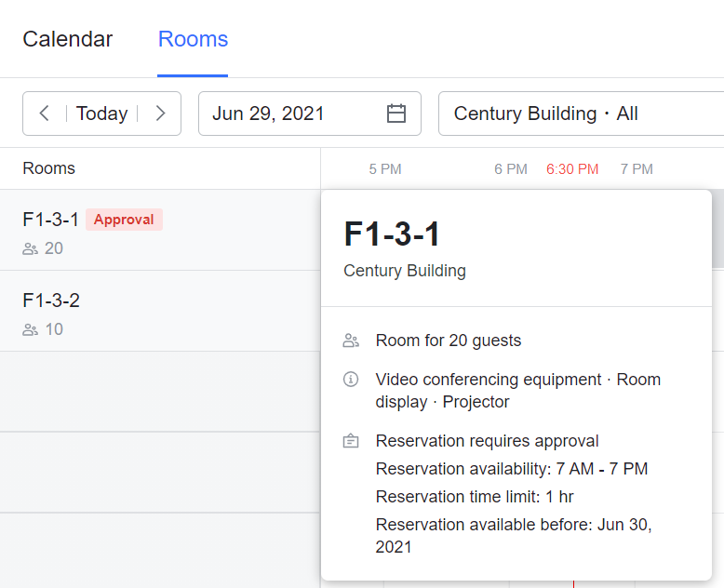Click the 6:30 PM current time marker
The height and width of the screenshot is (588, 724).
click(x=572, y=169)
